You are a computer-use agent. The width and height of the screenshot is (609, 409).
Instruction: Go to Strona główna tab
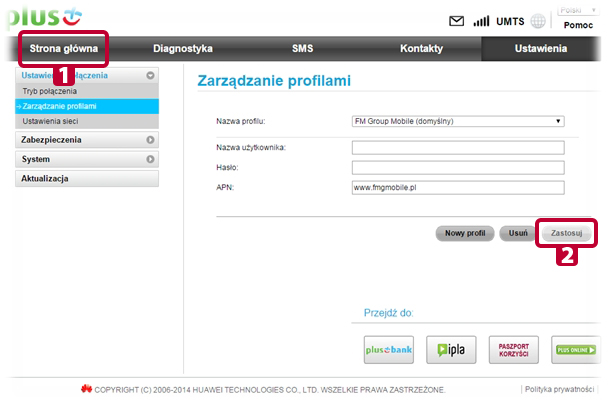(x=64, y=49)
